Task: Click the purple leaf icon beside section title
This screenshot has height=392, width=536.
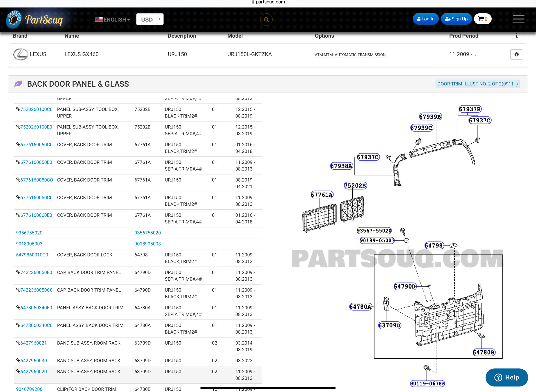Action: point(18,84)
